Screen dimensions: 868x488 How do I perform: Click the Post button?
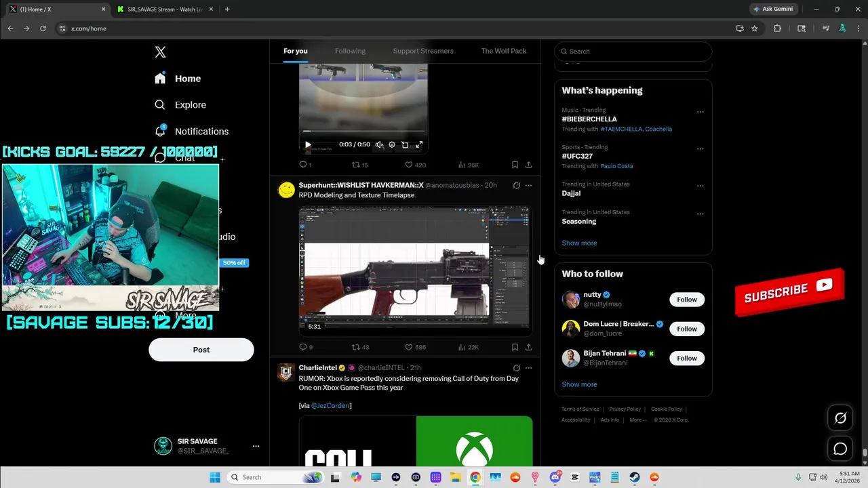(x=201, y=350)
